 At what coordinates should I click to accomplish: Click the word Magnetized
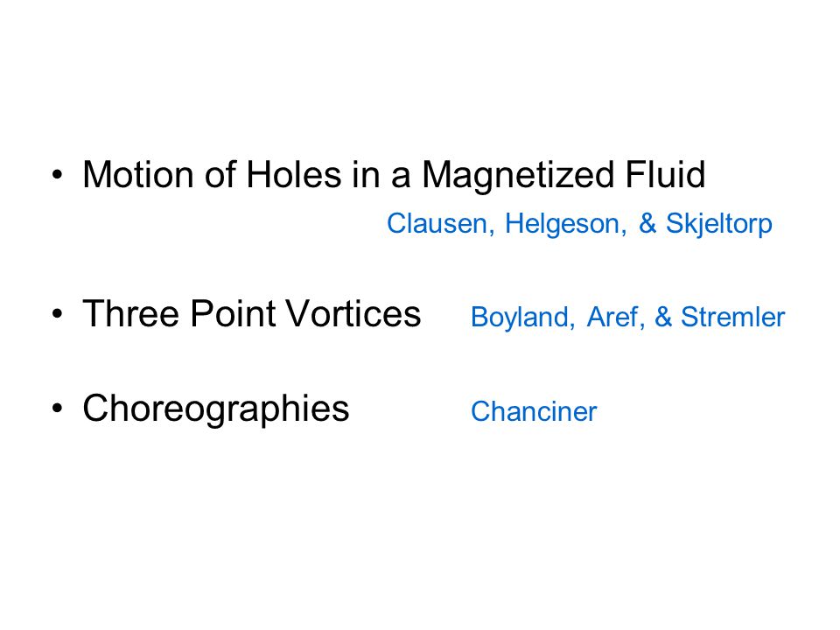pos(518,176)
